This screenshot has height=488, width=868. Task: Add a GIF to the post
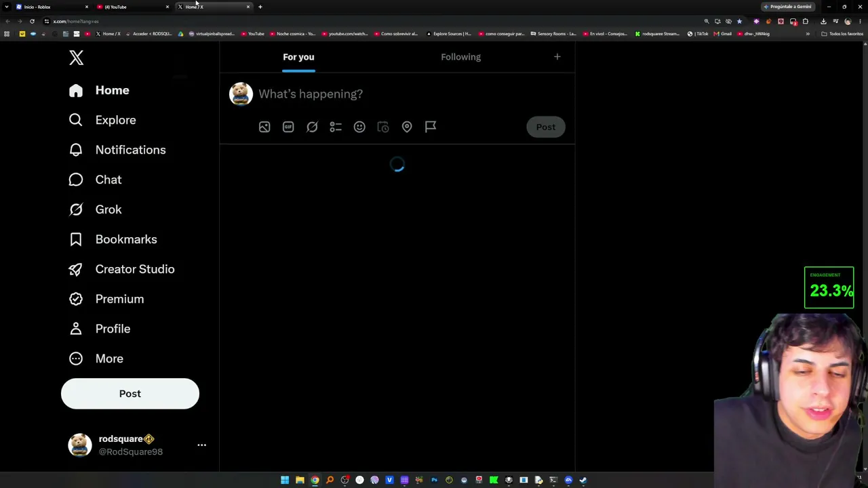coord(288,127)
